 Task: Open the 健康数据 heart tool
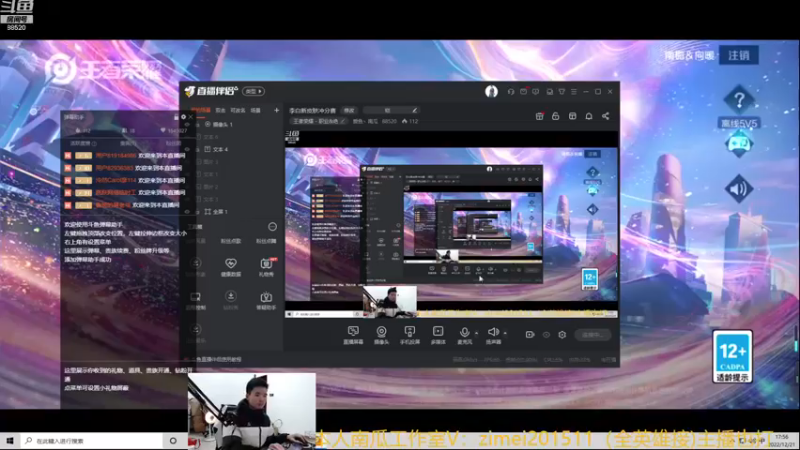pyautogui.click(x=231, y=267)
